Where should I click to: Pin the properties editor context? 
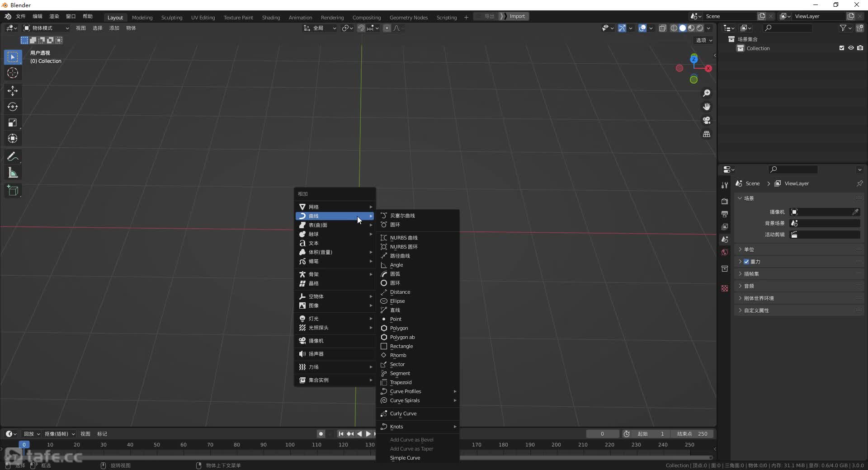tap(859, 183)
